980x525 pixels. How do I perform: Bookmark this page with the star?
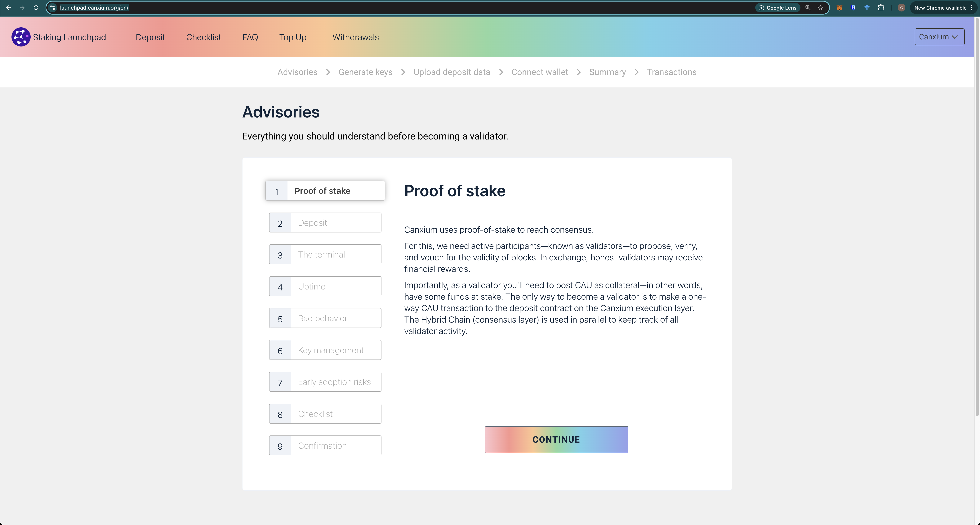click(820, 8)
